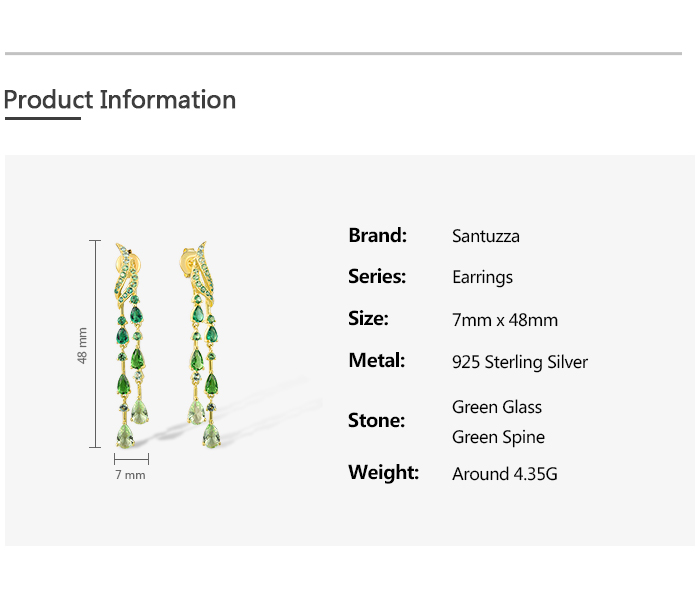The image size is (700, 596).
Task: Click the 925 Sterling Silver text
Action: [520, 362]
